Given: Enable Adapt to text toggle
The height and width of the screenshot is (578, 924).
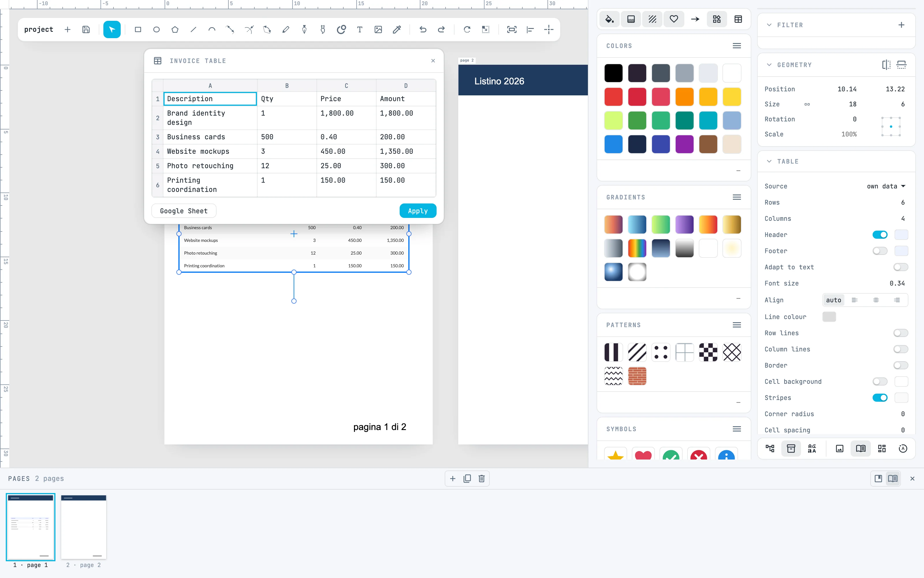Looking at the screenshot, I should pyautogui.click(x=900, y=267).
